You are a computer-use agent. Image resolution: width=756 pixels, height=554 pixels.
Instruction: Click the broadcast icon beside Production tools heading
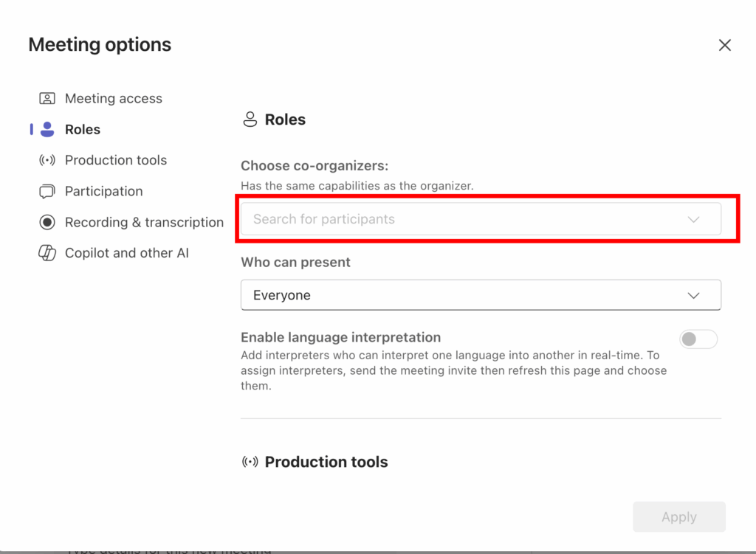[x=250, y=462]
